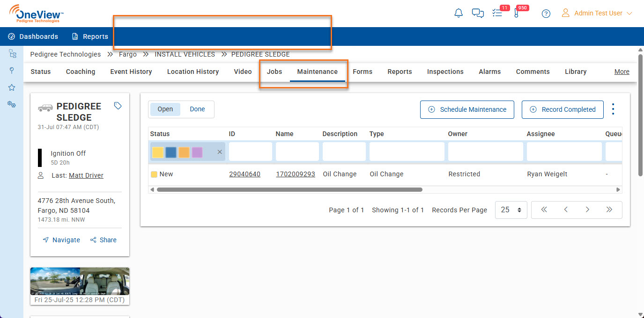
Task: Click the Name column filter field
Action: [x=297, y=152]
